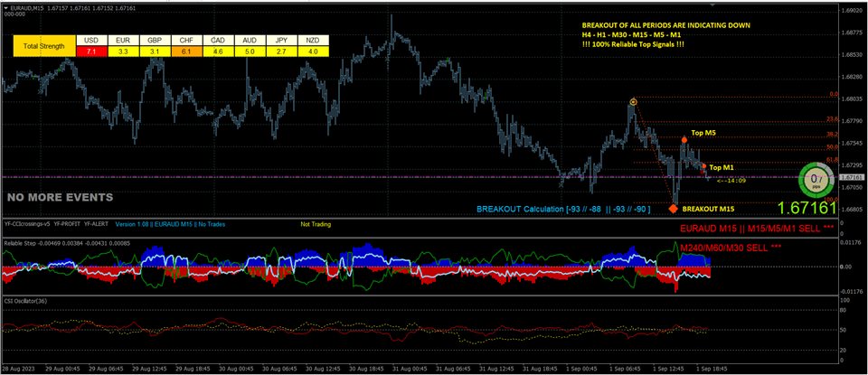Click the '100% Reliable Top Signals' line
The height and width of the screenshot is (375, 868).
pyautogui.click(x=633, y=44)
